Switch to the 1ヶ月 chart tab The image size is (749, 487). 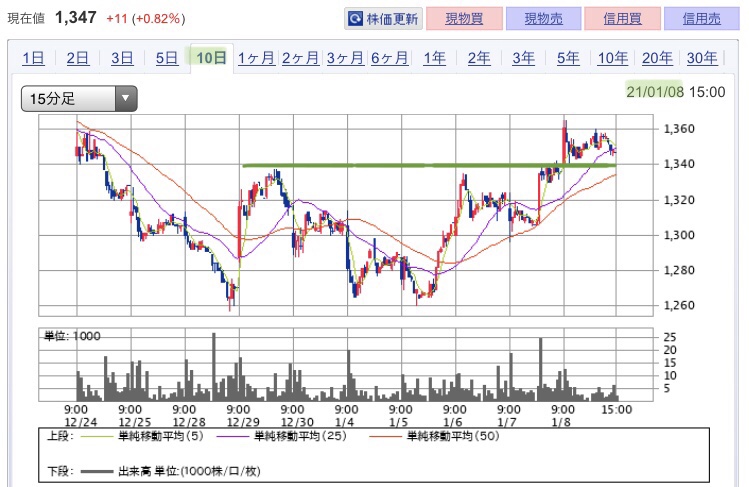click(x=256, y=58)
